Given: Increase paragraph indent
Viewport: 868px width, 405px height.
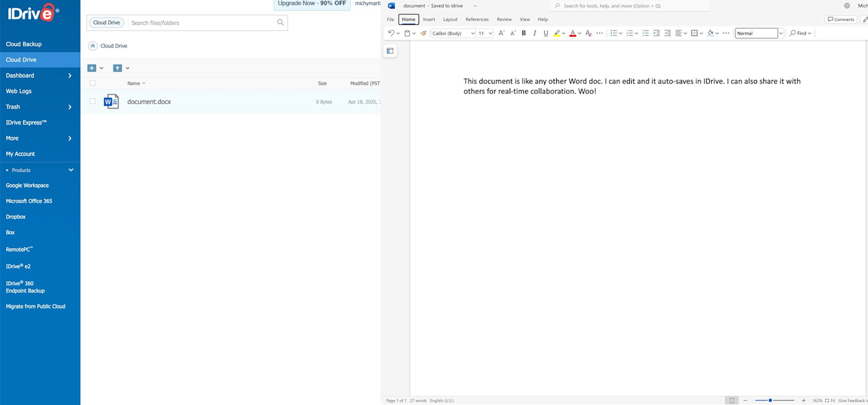Looking at the screenshot, I should [x=668, y=33].
